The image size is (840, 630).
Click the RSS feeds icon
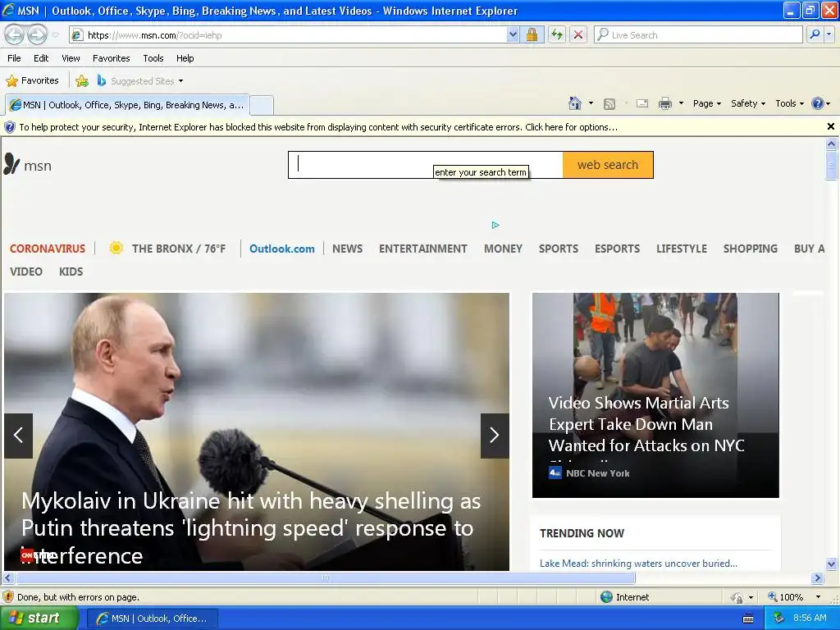coord(609,104)
